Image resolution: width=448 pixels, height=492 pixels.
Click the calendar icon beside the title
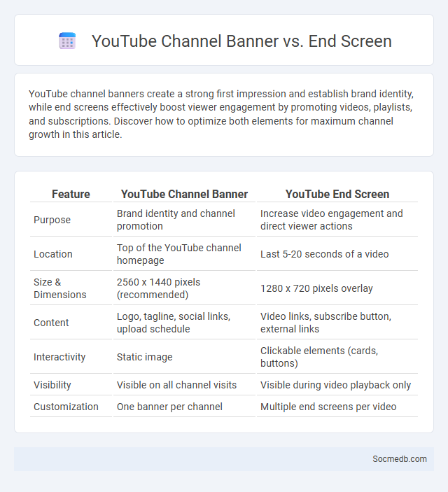(67, 41)
